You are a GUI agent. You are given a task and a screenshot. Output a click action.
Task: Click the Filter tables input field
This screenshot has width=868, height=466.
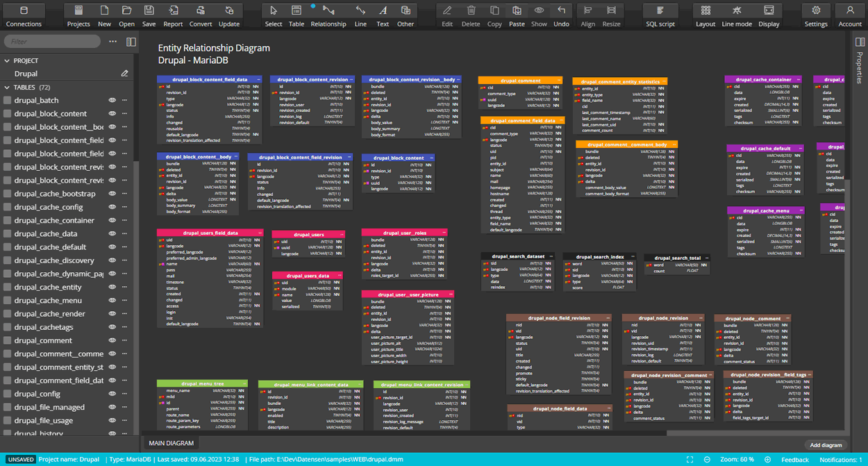pyautogui.click(x=52, y=42)
